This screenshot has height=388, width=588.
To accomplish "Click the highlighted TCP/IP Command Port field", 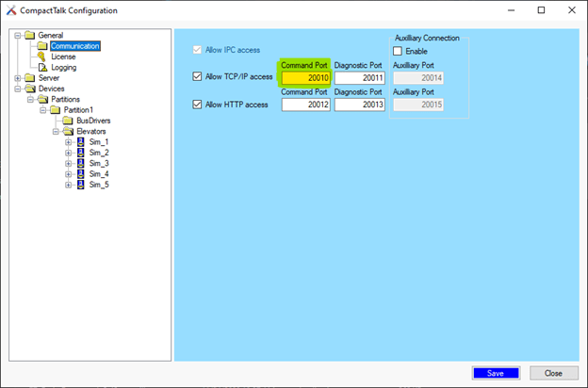I will click(x=303, y=77).
